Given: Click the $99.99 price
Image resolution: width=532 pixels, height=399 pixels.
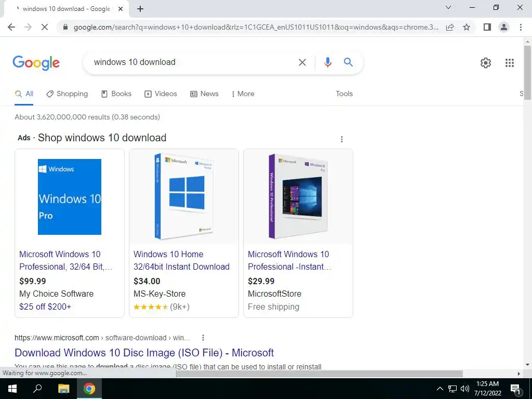Looking at the screenshot, I should 33,281.
